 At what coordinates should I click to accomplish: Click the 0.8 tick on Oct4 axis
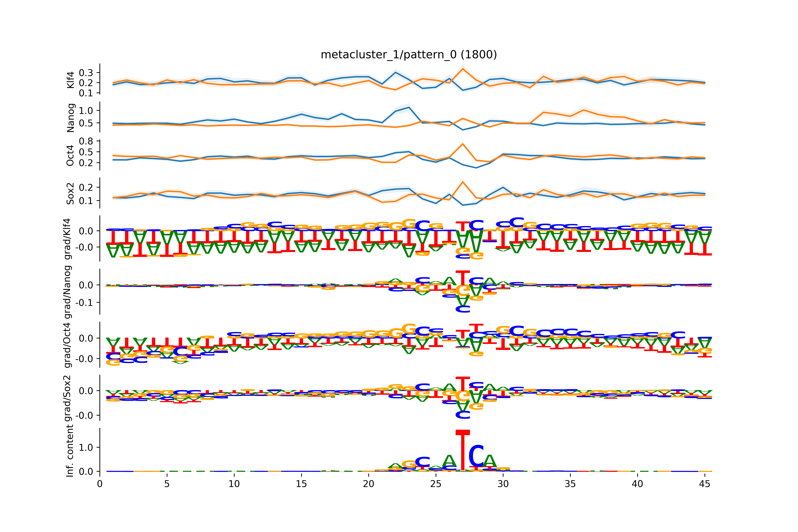tap(86, 141)
